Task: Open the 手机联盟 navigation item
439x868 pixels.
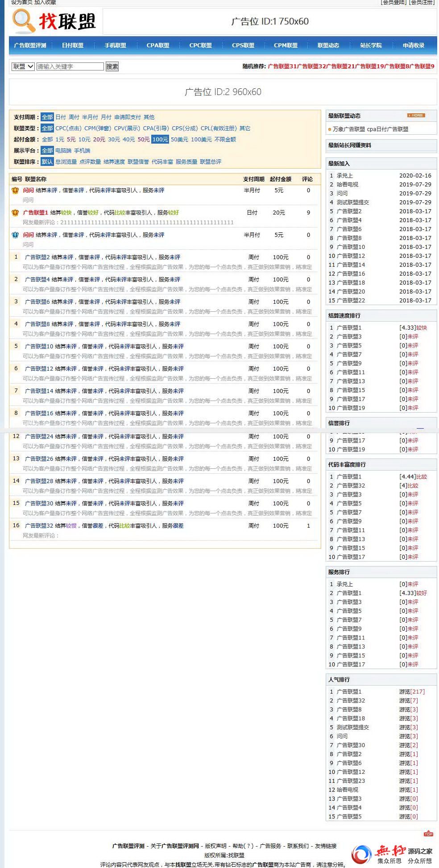Action: [116, 45]
